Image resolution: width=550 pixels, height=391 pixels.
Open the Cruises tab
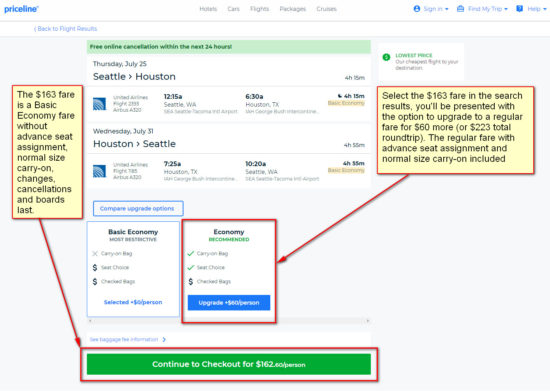tap(326, 9)
